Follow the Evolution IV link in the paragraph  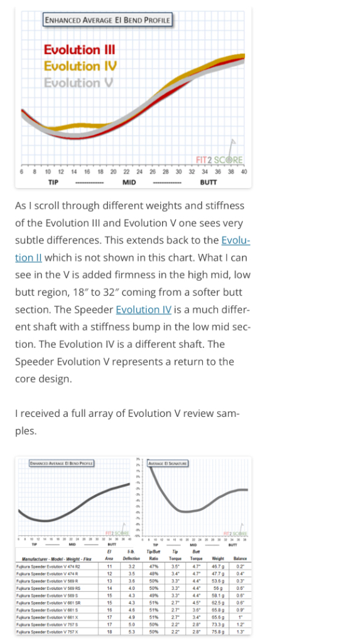click(x=144, y=309)
